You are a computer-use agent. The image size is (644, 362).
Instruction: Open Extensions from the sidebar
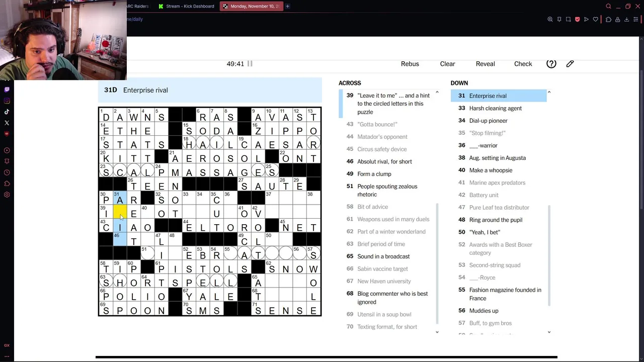(7, 184)
